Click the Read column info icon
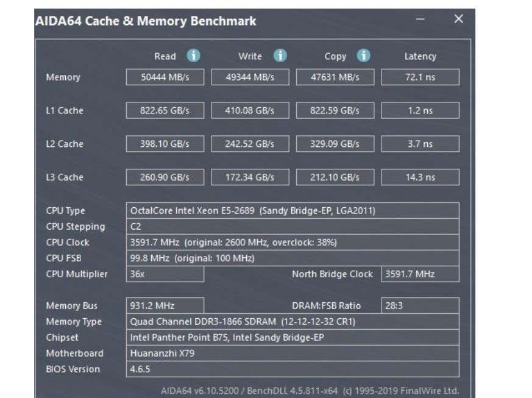 (x=194, y=56)
